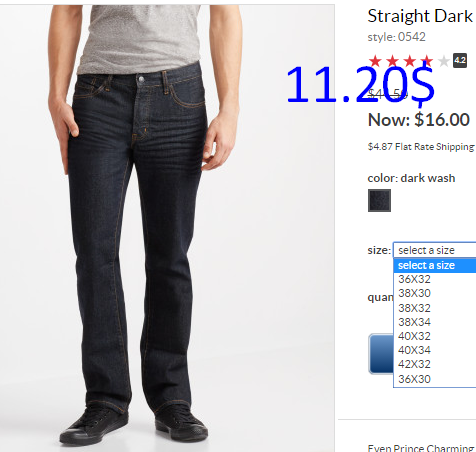The image size is (476, 452).
Task: Click the 4.2 rating badge
Action: (460, 60)
